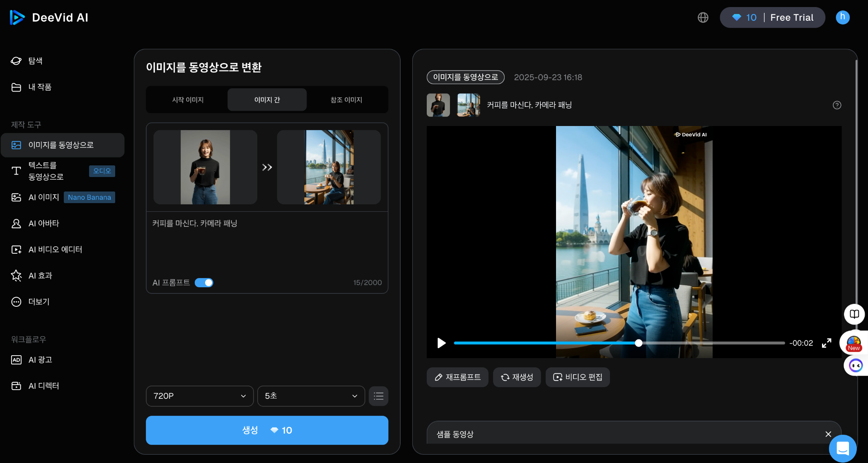Expand the 720P resolution dropdown
Image resolution: width=868 pixels, height=463 pixels.
[200, 396]
